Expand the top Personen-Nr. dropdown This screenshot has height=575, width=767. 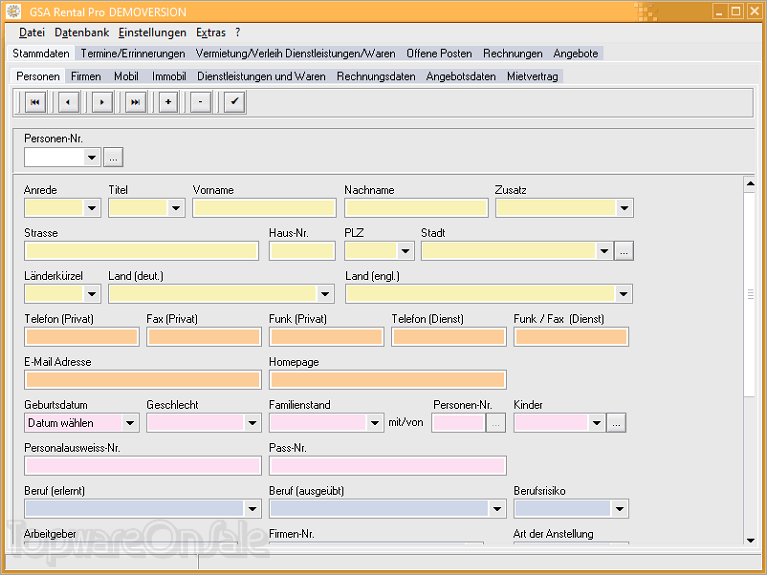tap(91, 158)
